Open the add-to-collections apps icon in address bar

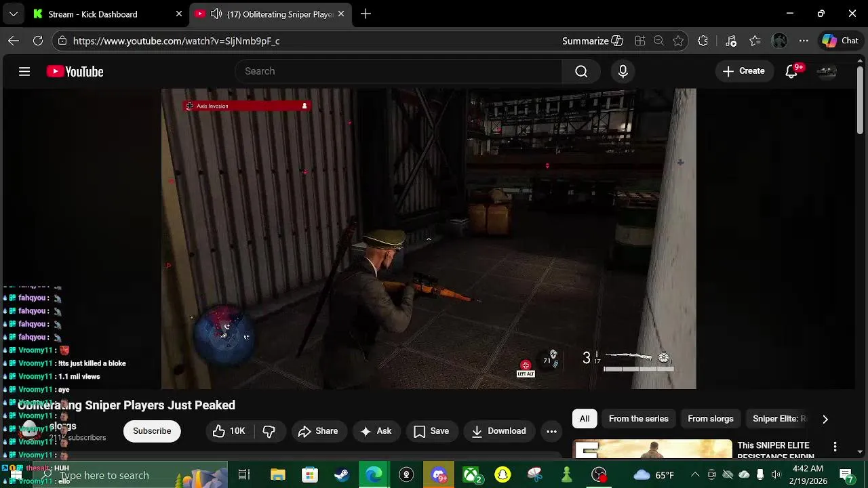(639, 41)
